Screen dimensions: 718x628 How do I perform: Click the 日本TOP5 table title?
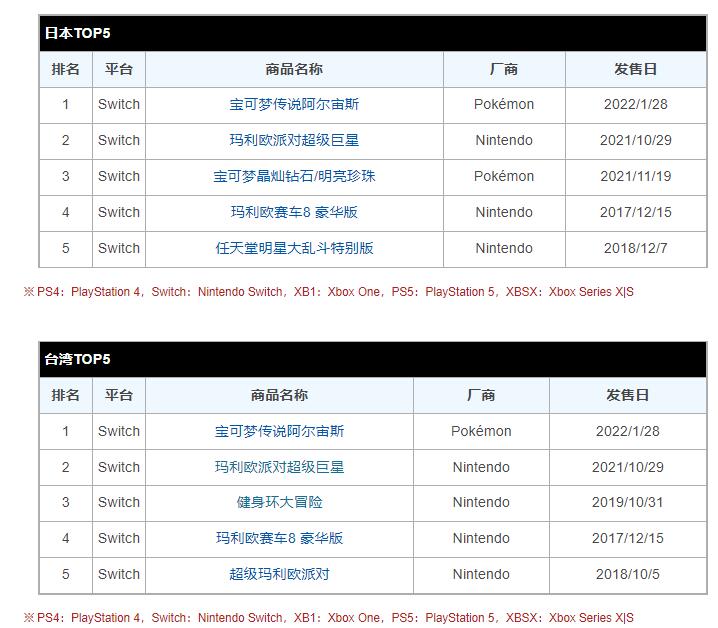(x=77, y=33)
